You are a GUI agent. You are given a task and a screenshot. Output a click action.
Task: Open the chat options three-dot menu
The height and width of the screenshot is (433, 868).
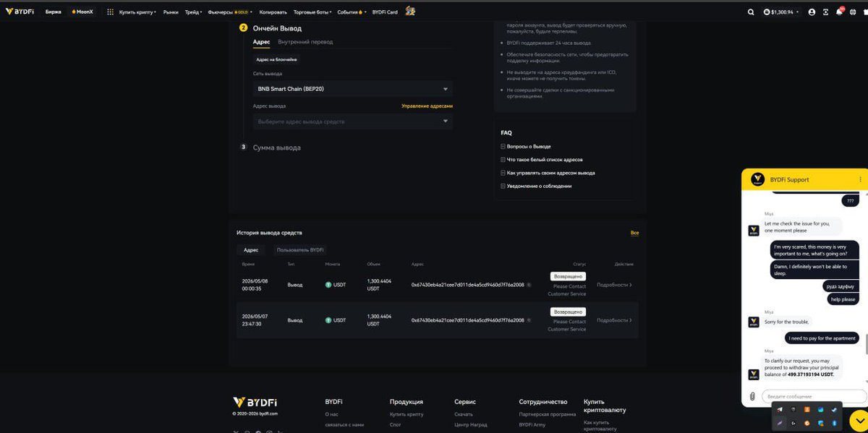tap(860, 179)
